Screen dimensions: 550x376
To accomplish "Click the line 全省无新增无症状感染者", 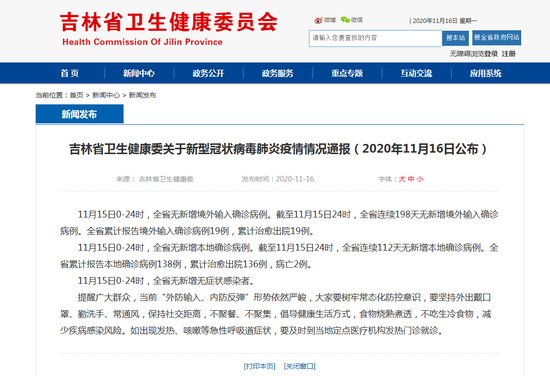I will tap(166, 281).
